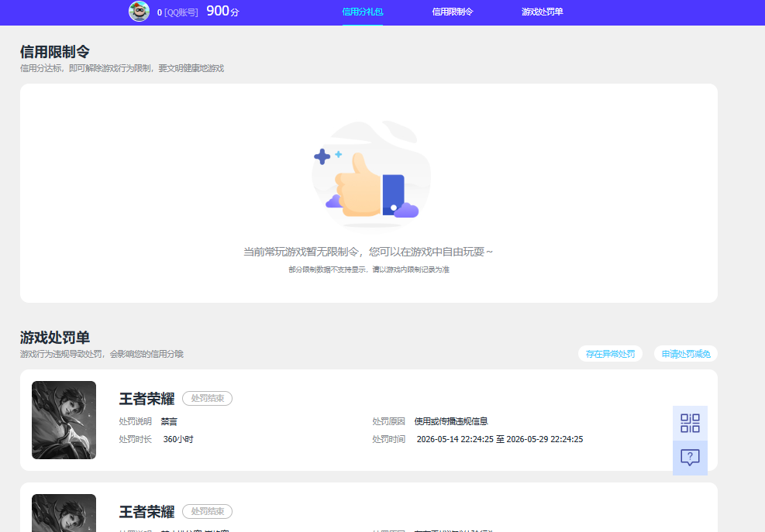Click 处罚说明 label on first card

[135, 421]
